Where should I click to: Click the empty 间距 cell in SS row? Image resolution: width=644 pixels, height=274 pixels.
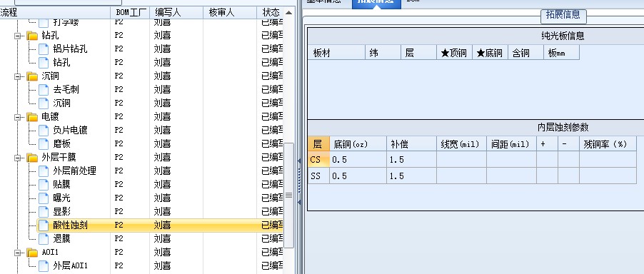point(512,176)
